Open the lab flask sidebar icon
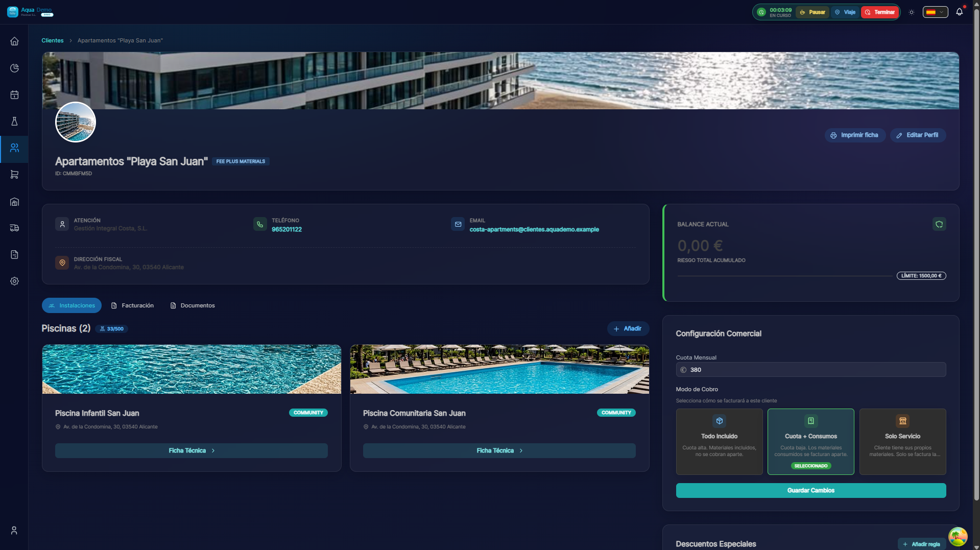Viewport: 980px width, 550px height. click(14, 121)
